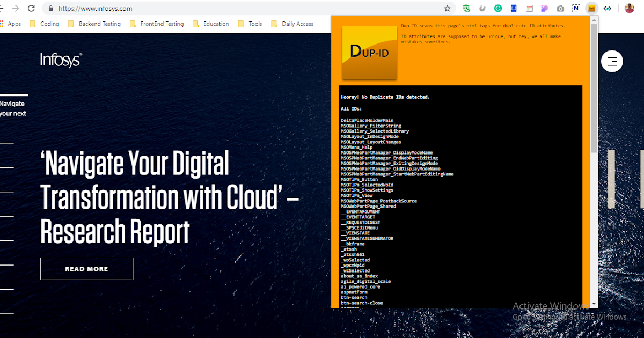Click the site security padlock indicator
644x338 pixels.
50,9
